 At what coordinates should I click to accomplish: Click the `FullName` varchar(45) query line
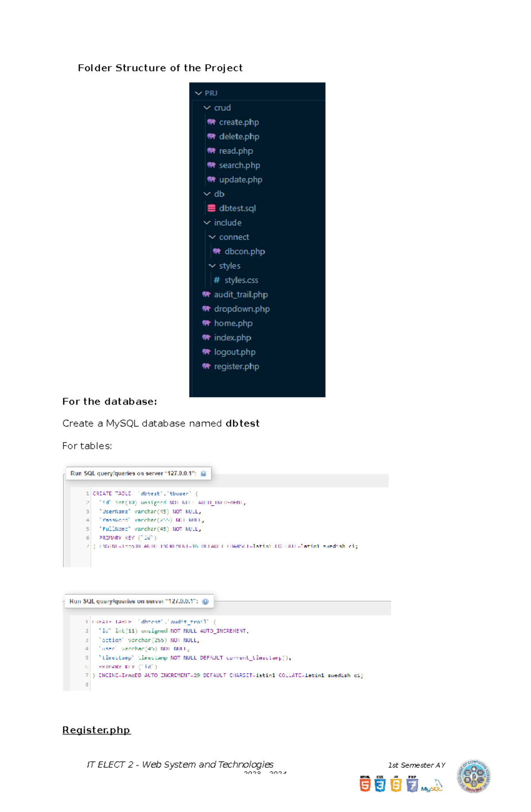tap(150, 529)
